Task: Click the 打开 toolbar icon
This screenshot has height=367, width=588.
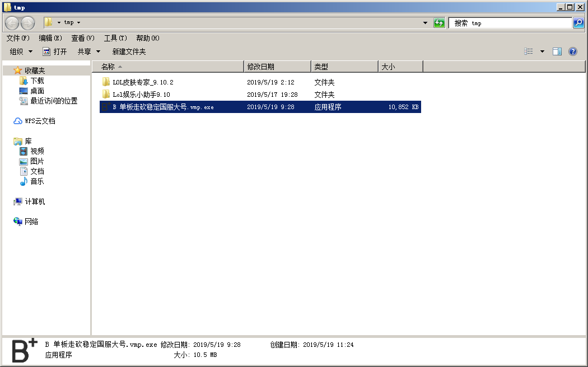Action: tap(46, 51)
